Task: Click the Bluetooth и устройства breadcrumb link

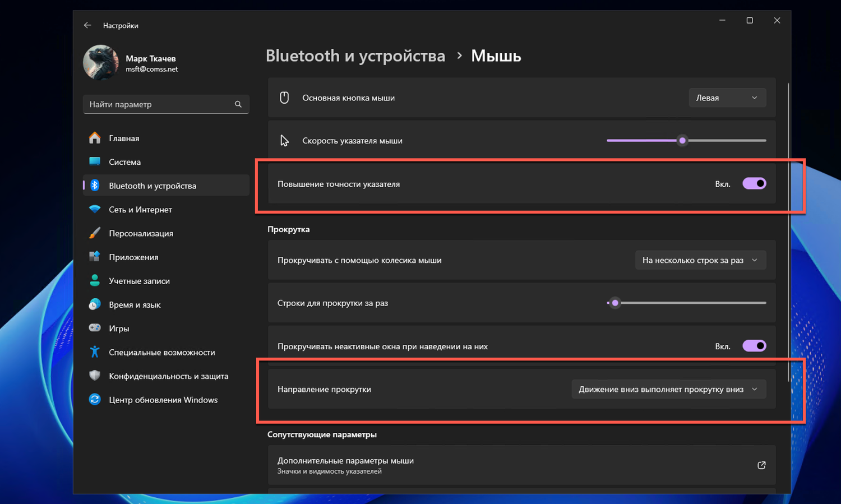Action: click(355, 56)
